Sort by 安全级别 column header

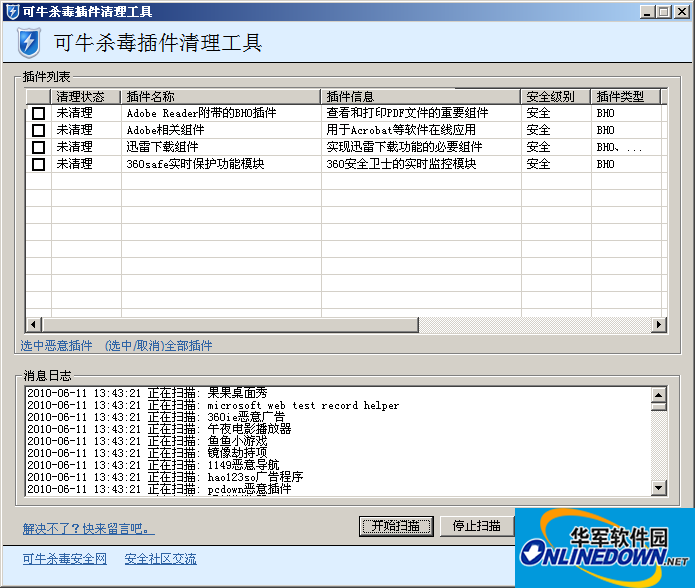(556, 97)
